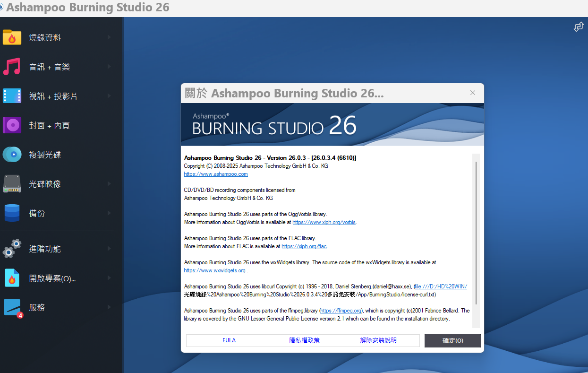Click the BURNING STUDIO 26 banner
This screenshot has width=588, height=373.
[332, 124]
